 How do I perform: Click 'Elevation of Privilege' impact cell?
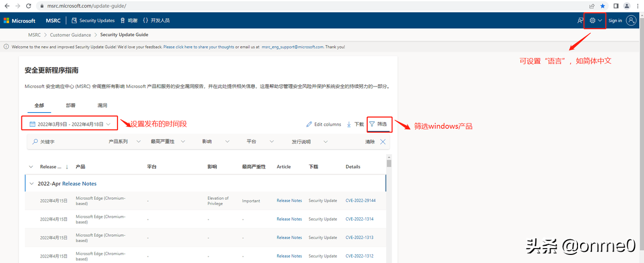click(218, 201)
